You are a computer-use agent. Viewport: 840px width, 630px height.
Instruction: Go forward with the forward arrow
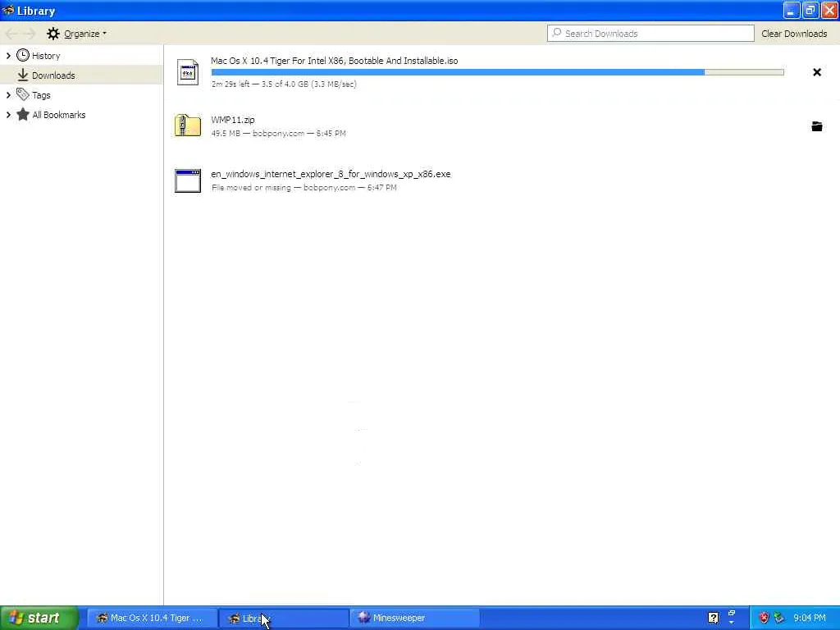(x=30, y=34)
